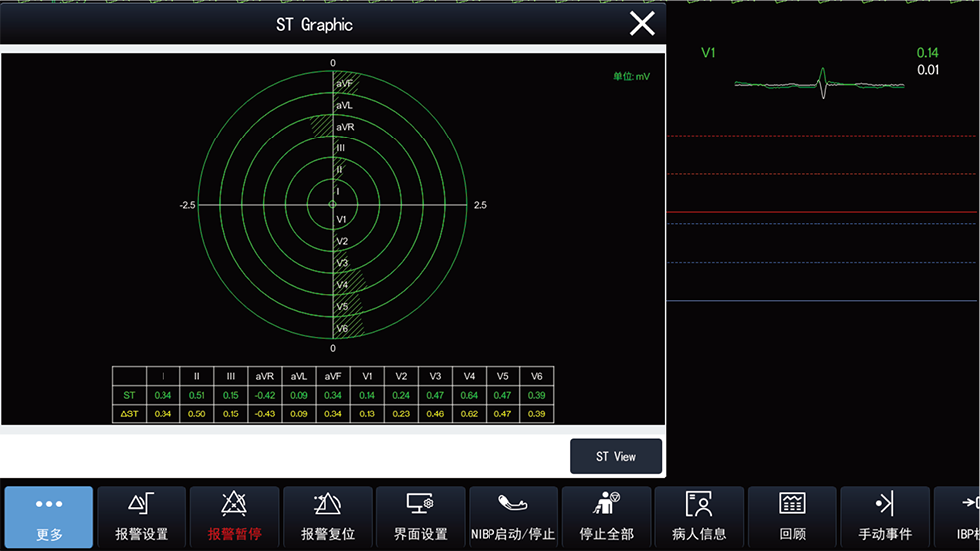Open the 回顾 review screen
Image resolution: width=980 pixels, height=551 pixels.
pos(792,517)
